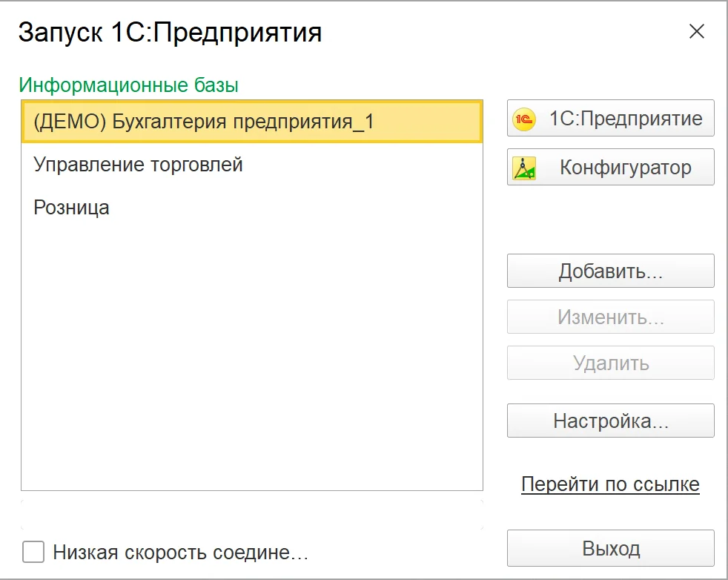Follow the Перейти по ссылке link
This screenshot has width=728, height=580.
(x=610, y=484)
